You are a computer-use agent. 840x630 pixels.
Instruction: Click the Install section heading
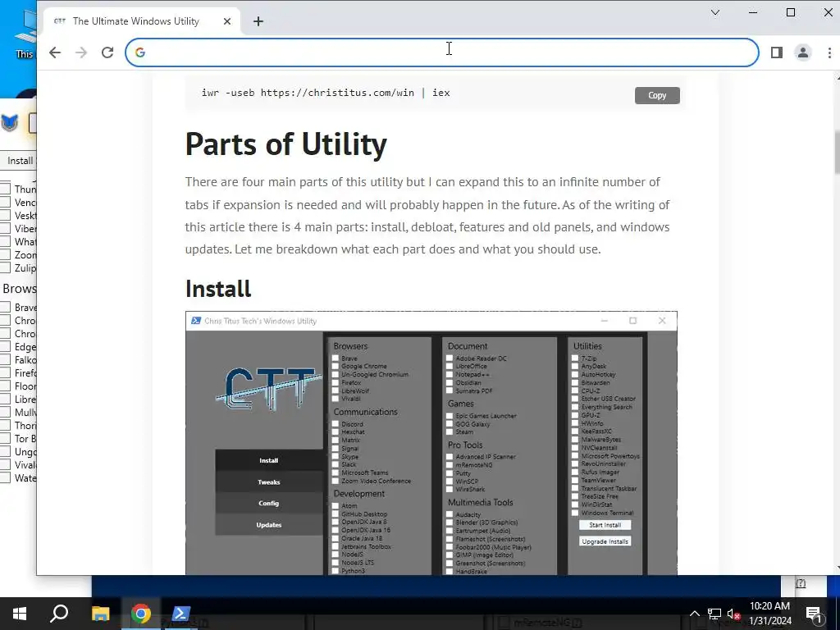218,289
